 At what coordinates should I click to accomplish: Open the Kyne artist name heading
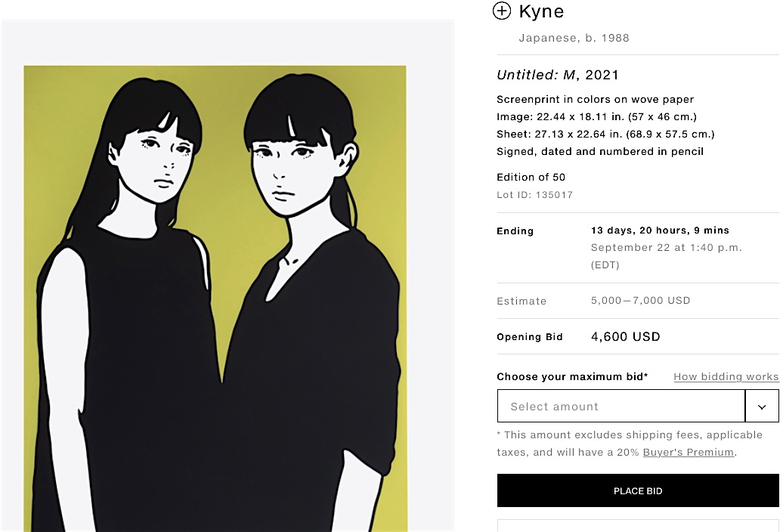tap(541, 11)
